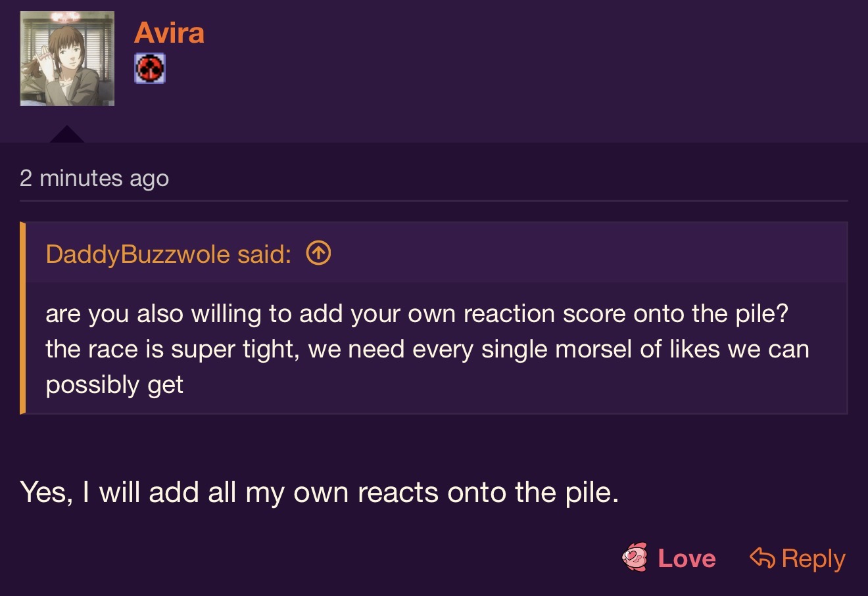Open the Avira username profile link
Image resolution: width=868 pixels, height=596 pixels.
(169, 32)
